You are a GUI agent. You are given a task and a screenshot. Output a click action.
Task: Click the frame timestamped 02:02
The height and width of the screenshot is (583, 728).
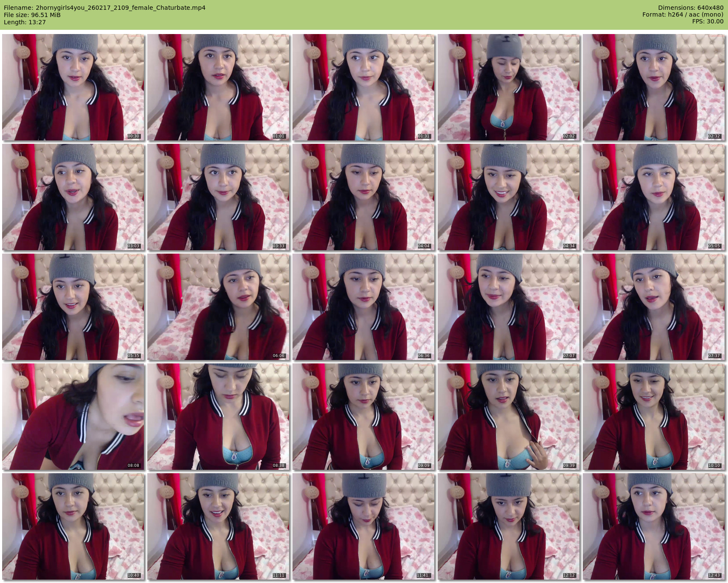point(509,87)
